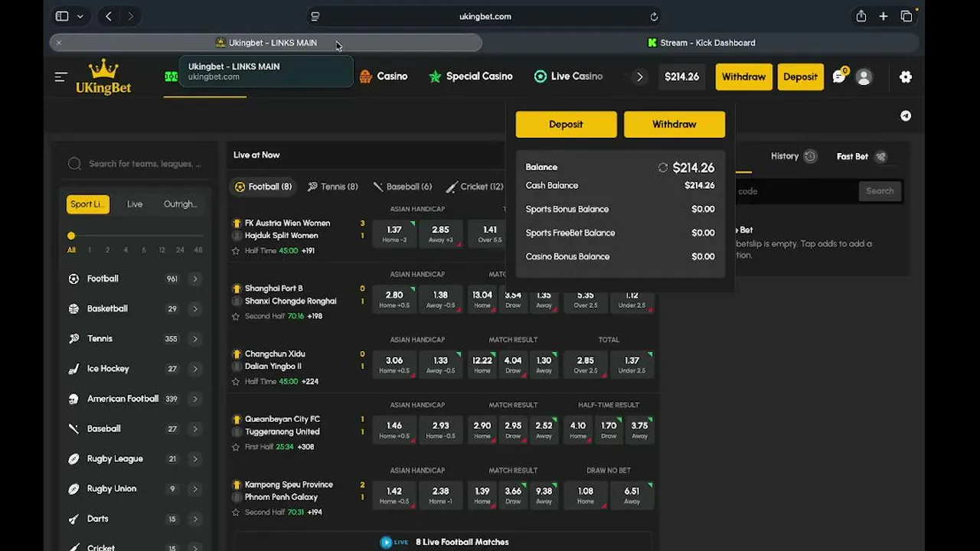Click the Safari sidebar toggle icon
The image size is (980, 551).
coord(62,16)
